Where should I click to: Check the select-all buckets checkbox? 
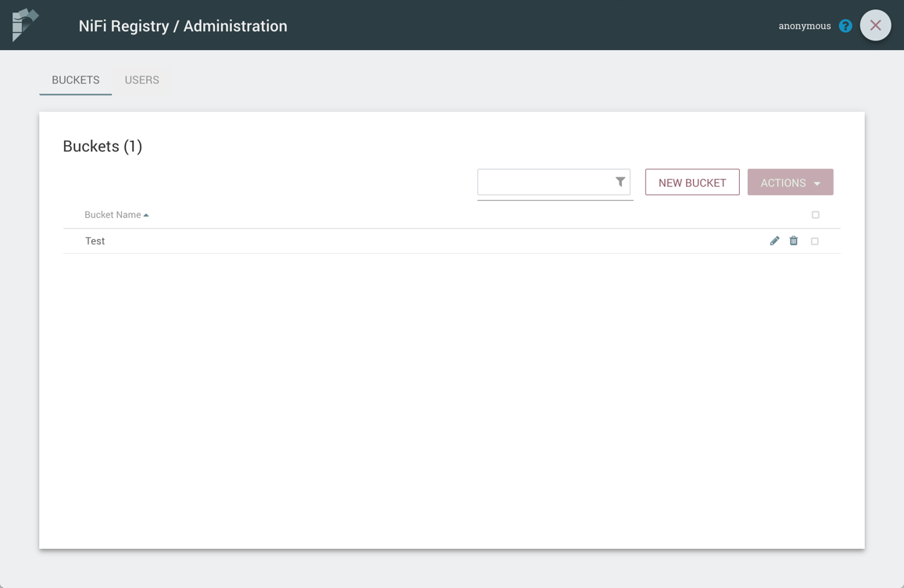tap(815, 215)
